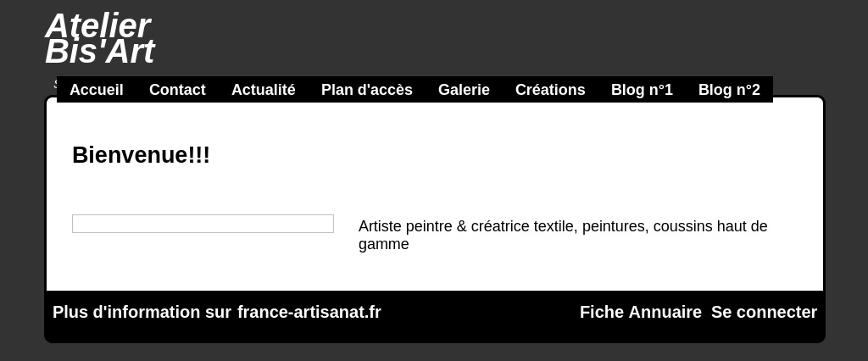Screen dimensions: 868x361
Task: Open the Accueil menu item
Action: point(97,90)
